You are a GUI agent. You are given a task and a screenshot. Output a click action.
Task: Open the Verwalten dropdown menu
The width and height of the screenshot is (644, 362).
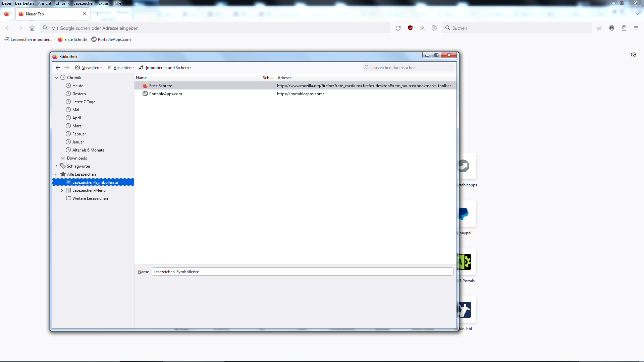pyautogui.click(x=88, y=68)
